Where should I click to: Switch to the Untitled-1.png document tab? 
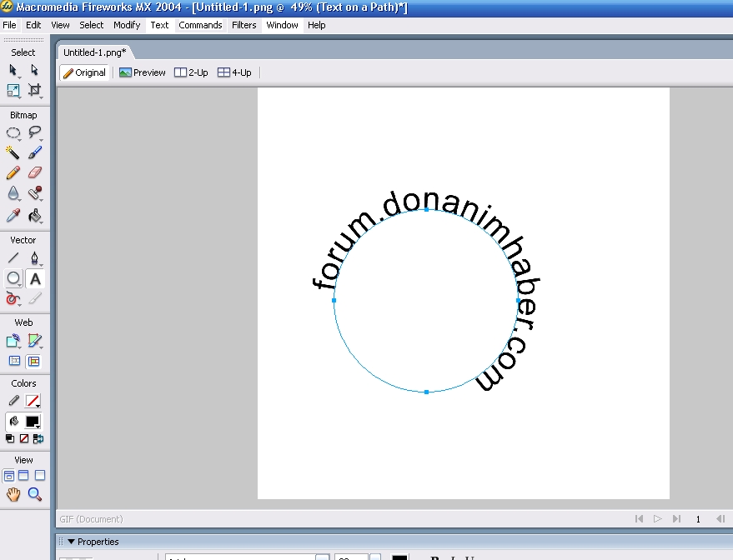tap(95, 52)
